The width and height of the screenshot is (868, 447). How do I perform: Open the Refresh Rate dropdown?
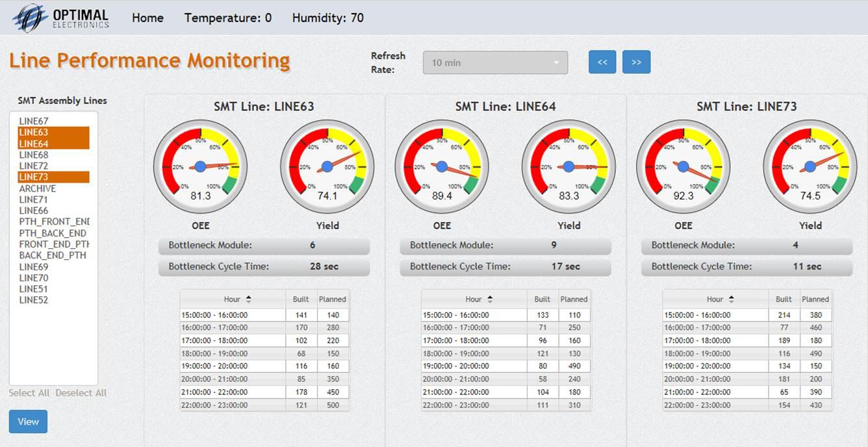(x=495, y=63)
